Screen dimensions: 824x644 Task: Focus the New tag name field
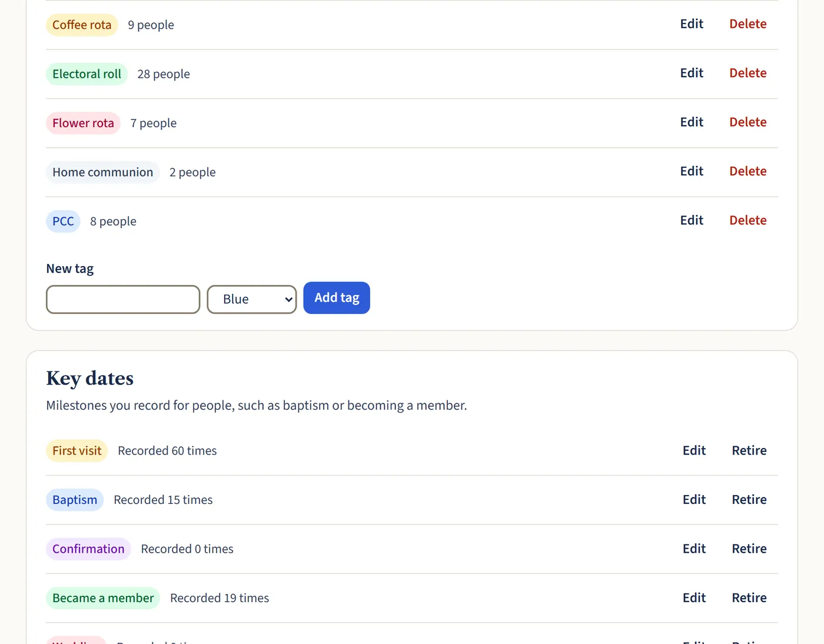[x=123, y=300]
